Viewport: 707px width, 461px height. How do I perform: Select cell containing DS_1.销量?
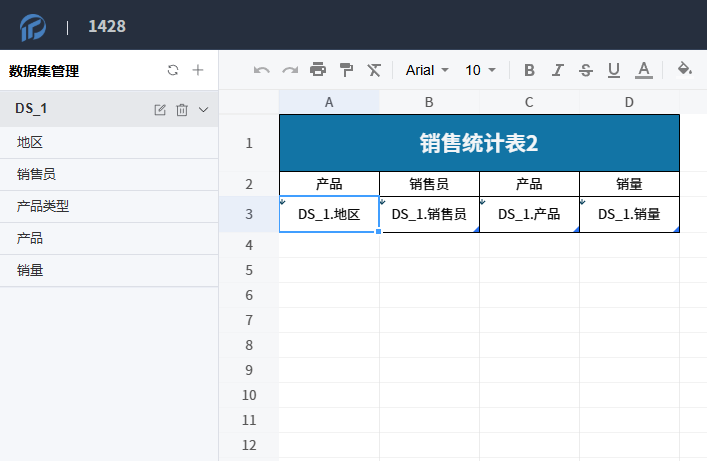(x=629, y=214)
